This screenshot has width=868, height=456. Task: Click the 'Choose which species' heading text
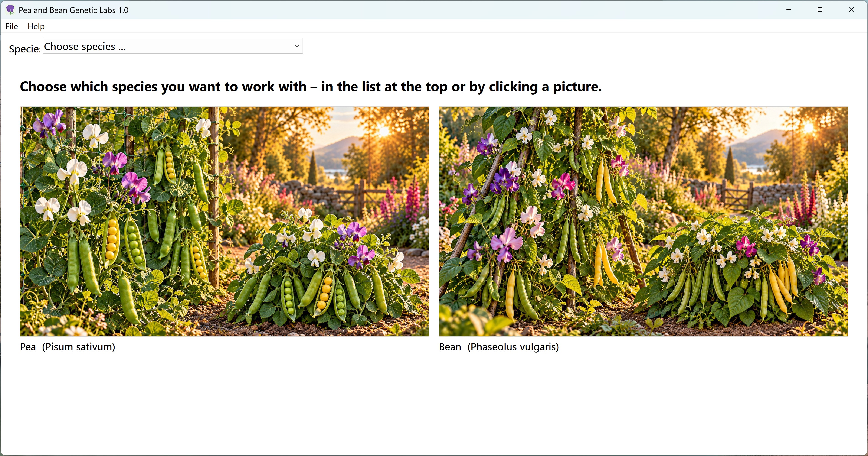click(311, 87)
